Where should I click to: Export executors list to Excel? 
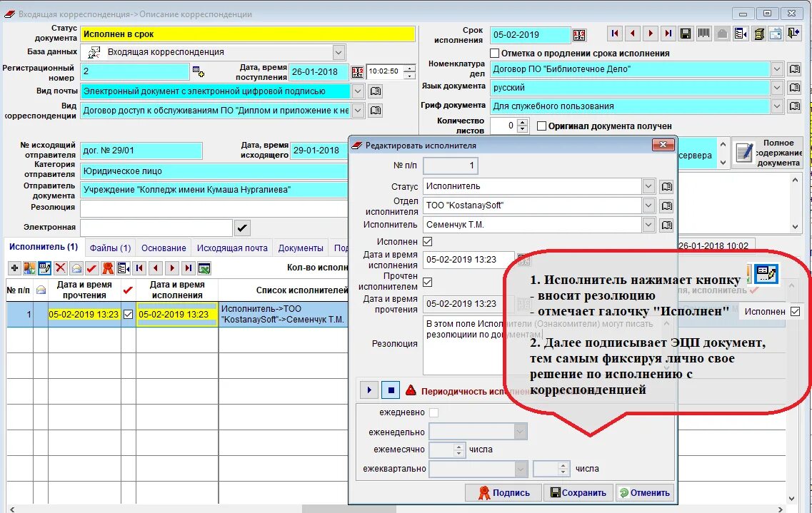click(204, 268)
